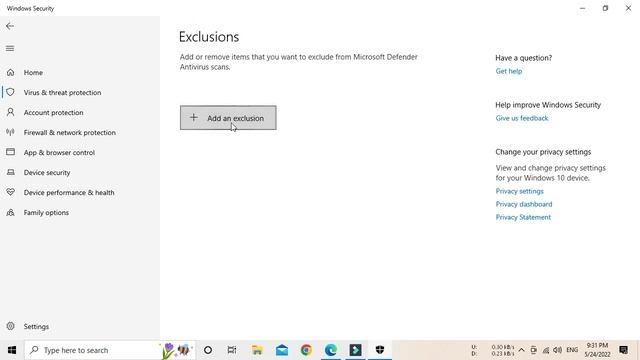Open the hamburger navigation menu
The image size is (640, 360).
[10, 49]
